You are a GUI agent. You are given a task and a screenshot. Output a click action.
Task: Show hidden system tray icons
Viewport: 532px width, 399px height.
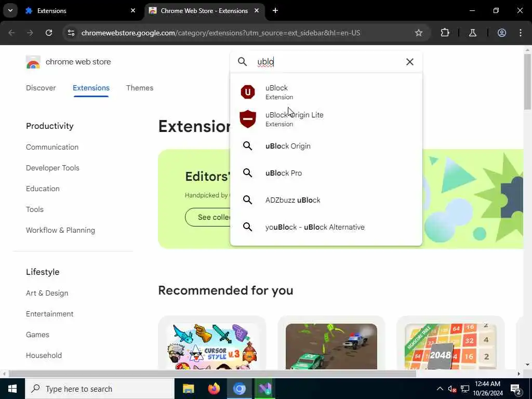440,389
